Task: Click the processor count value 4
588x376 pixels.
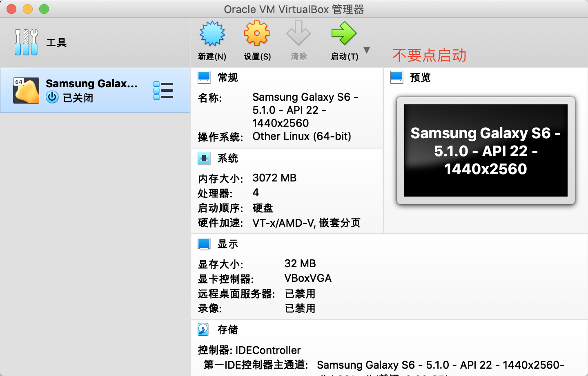Action: pyautogui.click(x=256, y=192)
